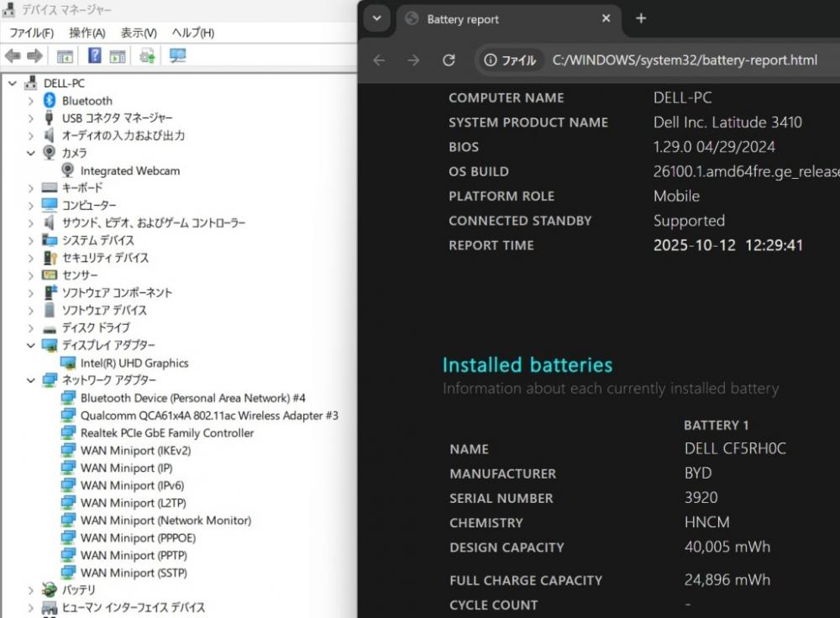840x618 pixels.
Task: Click the scan for hardware changes icon
Action: coord(177,56)
